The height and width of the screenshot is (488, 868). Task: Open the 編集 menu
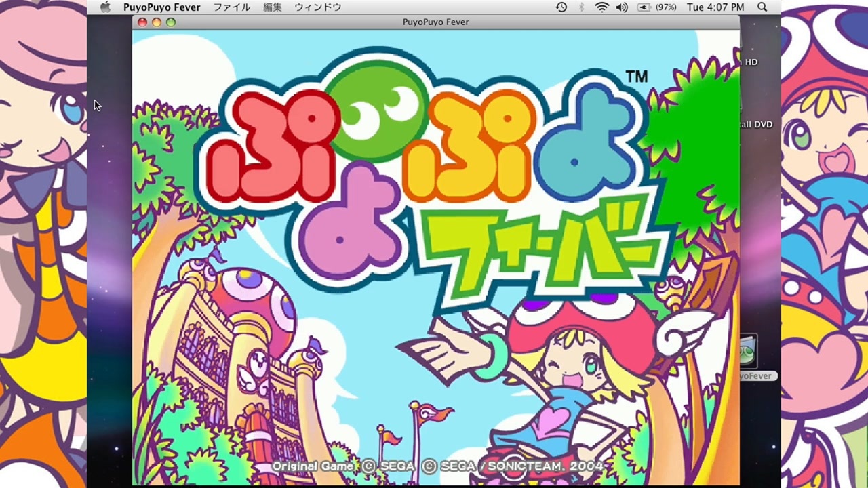272,7
